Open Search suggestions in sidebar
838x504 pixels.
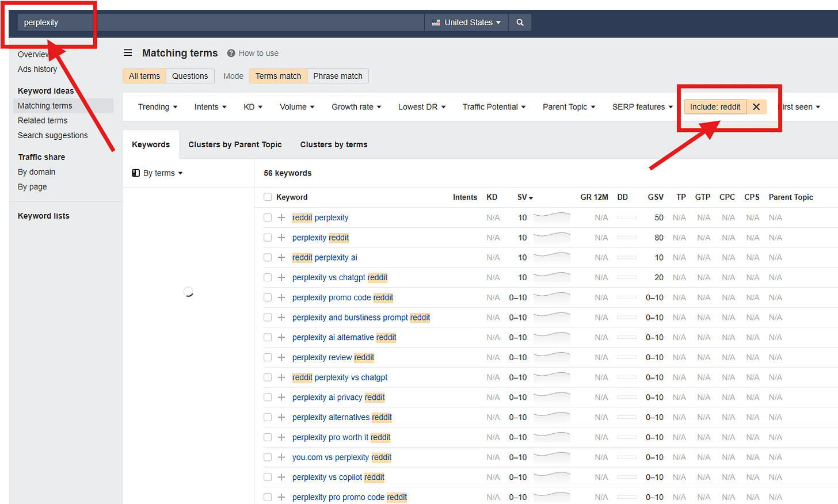(x=53, y=135)
